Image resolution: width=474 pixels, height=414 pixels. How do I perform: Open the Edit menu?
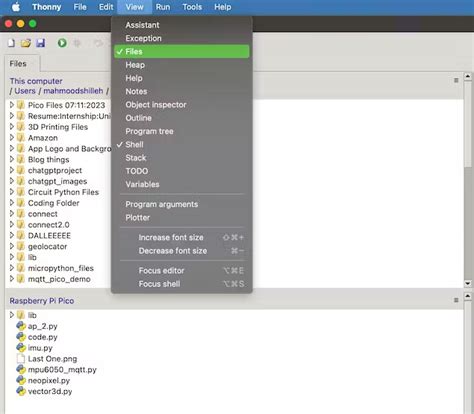(x=106, y=7)
